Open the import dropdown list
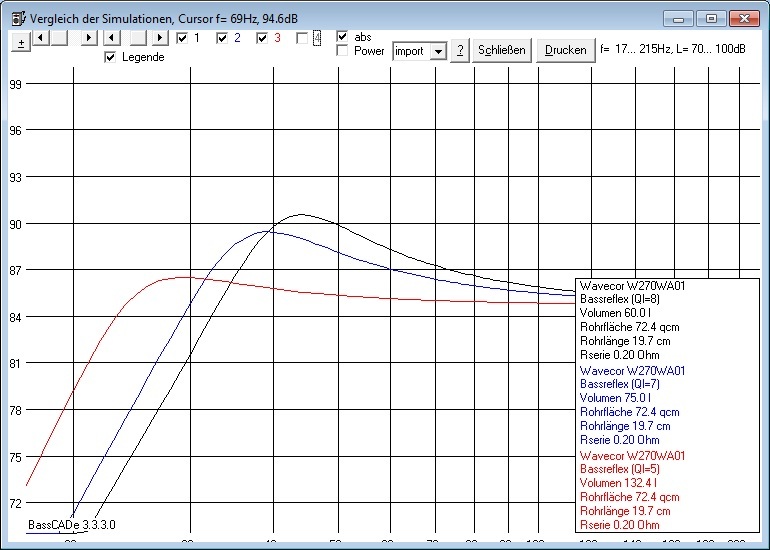Image resolution: width=770 pixels, height=550 pixels. point(437,51)
